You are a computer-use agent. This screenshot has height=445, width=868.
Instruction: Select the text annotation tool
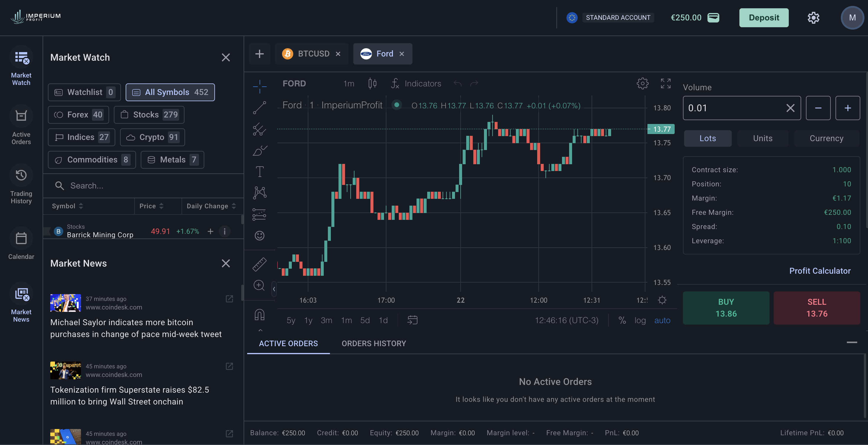coord(260,172)
